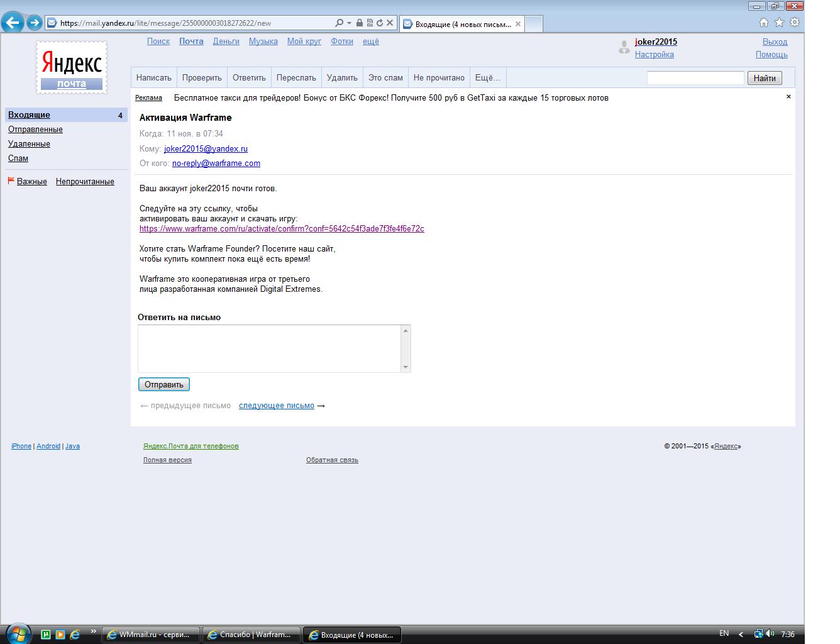Viewport: 840px width, 644px height.
Task: Click the Найти search button
Action: coord(765,78)
